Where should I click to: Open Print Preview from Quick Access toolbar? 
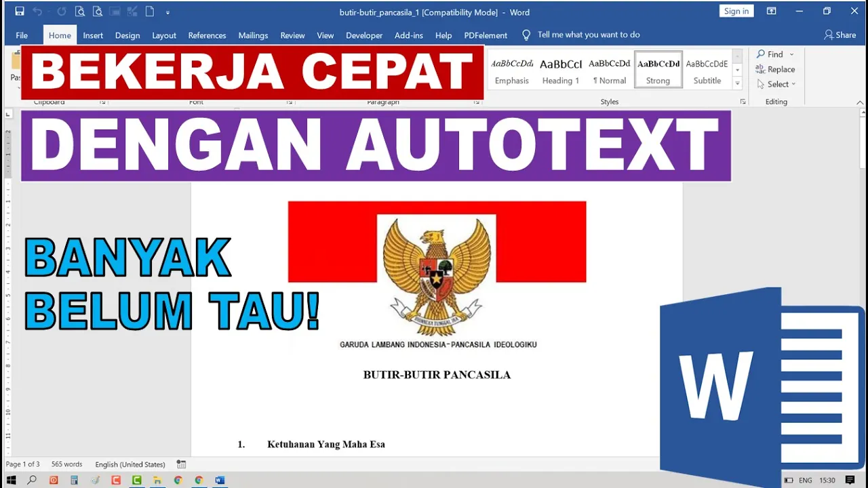pos(80,12)
